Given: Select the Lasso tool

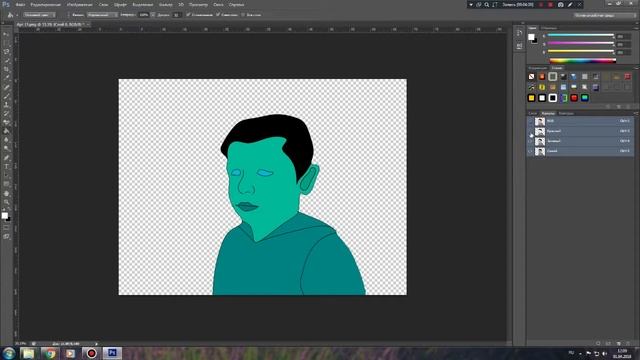Looking at the screenshot, I should click(6, 52).
